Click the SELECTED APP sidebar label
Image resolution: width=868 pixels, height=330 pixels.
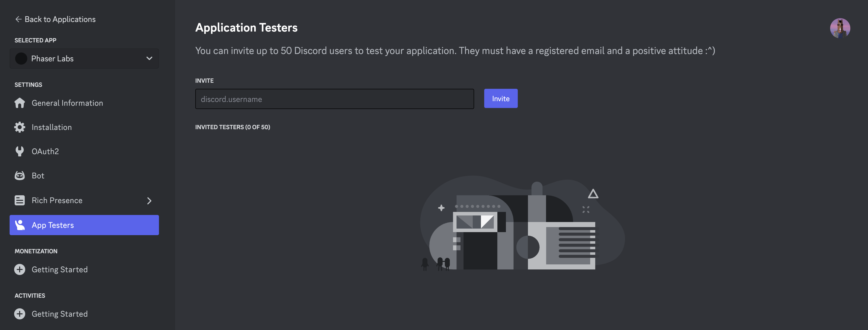coord(35,40)
